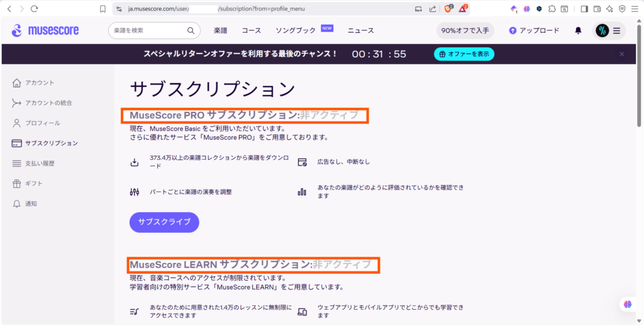
Task: Open browser extensions puzzle icon
Action: pyautogui.click(x=552, y=9)
